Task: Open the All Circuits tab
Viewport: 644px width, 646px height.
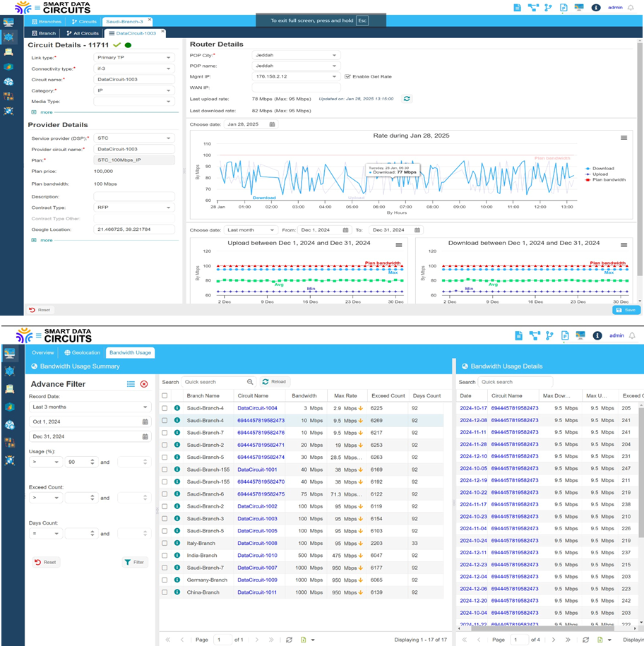Action: 83,33
